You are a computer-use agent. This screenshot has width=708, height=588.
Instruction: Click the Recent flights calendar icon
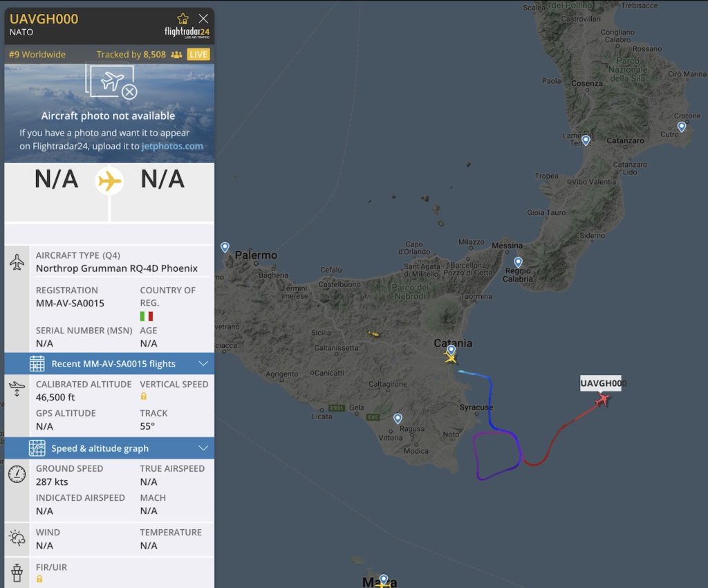37,364
